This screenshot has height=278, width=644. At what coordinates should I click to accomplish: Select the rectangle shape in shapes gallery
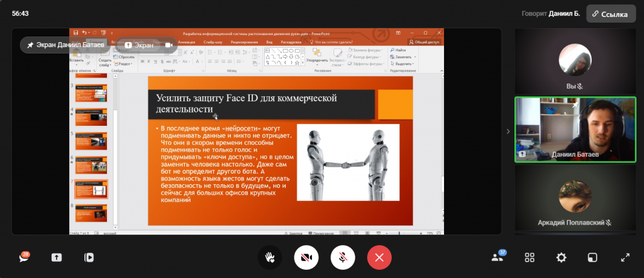(x=285, y=51)
